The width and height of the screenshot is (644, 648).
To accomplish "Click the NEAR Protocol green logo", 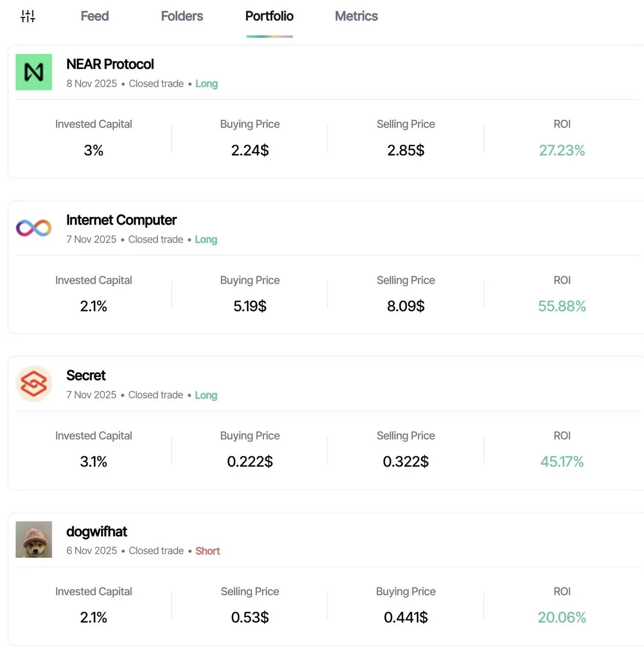I will tap(33, 72).
